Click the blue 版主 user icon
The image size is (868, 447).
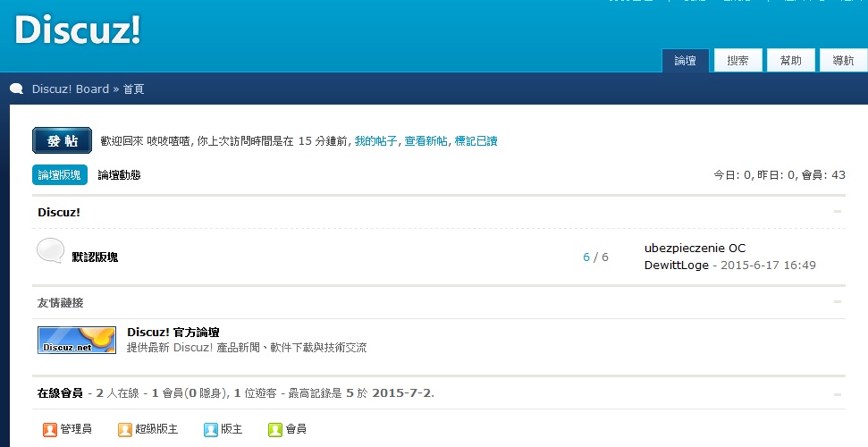(x=210, y=429)
